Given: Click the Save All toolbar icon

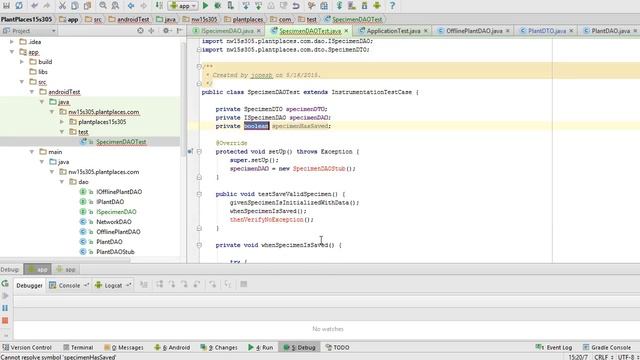Looking at the screenshot, I should (6, 5).
